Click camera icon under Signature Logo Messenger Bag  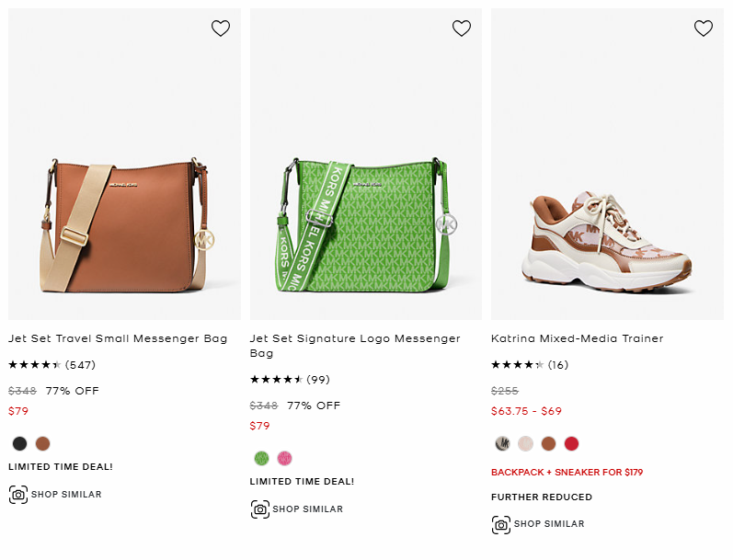260,509
